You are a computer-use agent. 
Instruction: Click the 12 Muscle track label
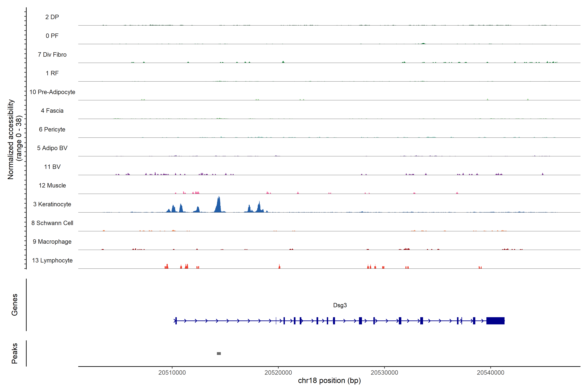pyautogui.click(x=52, y=186)
